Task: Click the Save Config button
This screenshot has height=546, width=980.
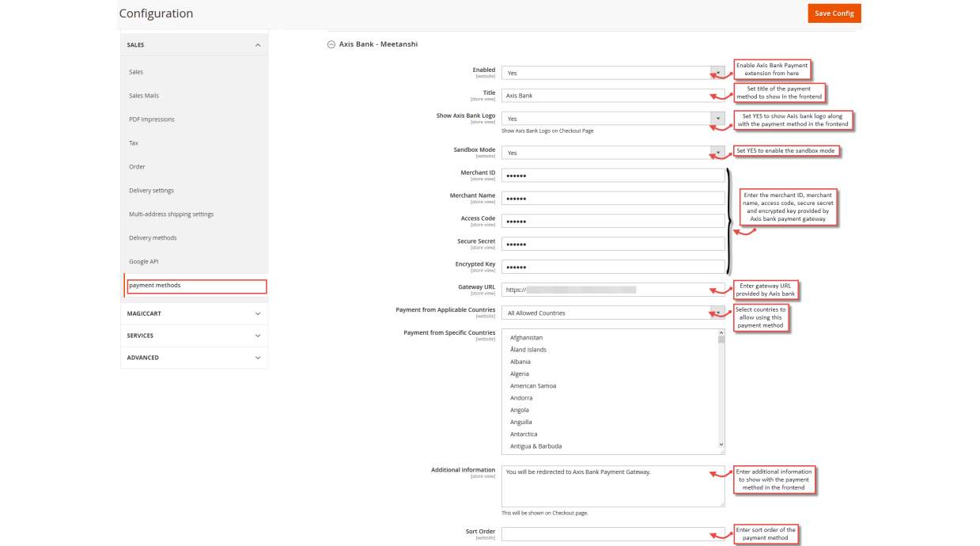Action: (x=834, y=13)
